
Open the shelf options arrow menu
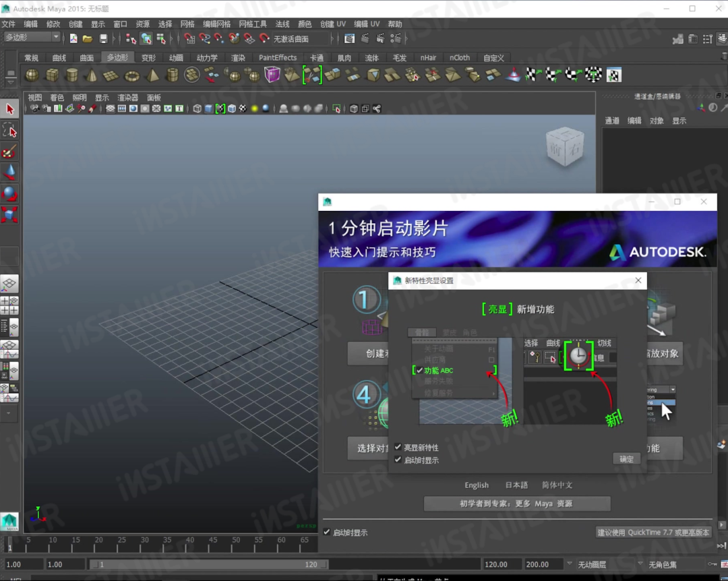tap(10, 82)
